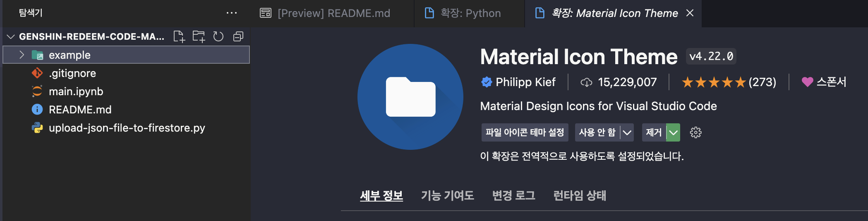
Task: Click the download count cloud icon
Action: [586, 82]
